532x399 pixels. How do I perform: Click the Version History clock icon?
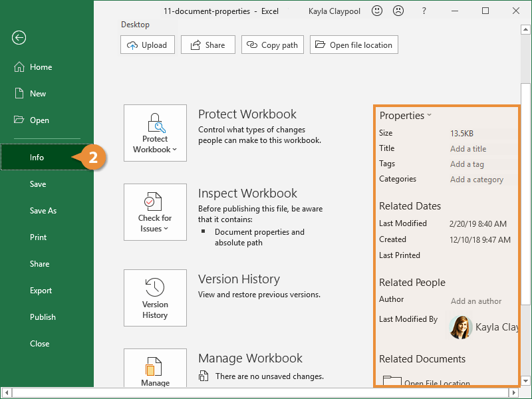[155, 287]
